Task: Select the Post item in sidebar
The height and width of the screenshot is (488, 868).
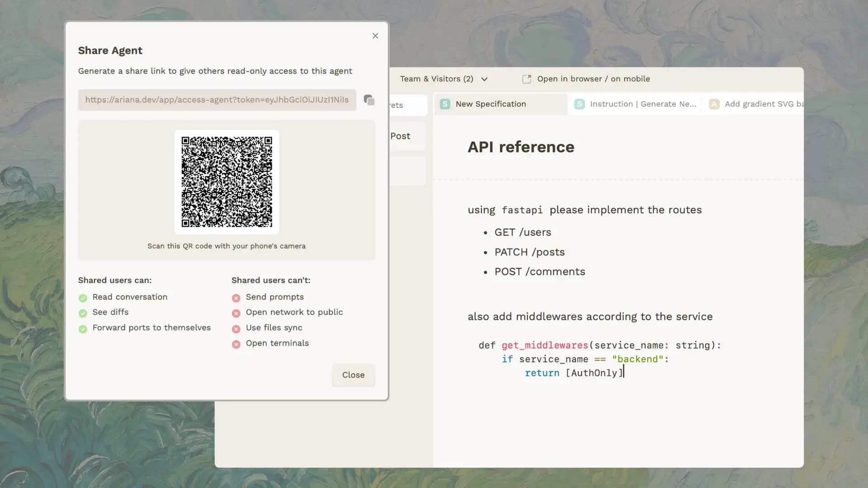Action: tap(401, 136)
